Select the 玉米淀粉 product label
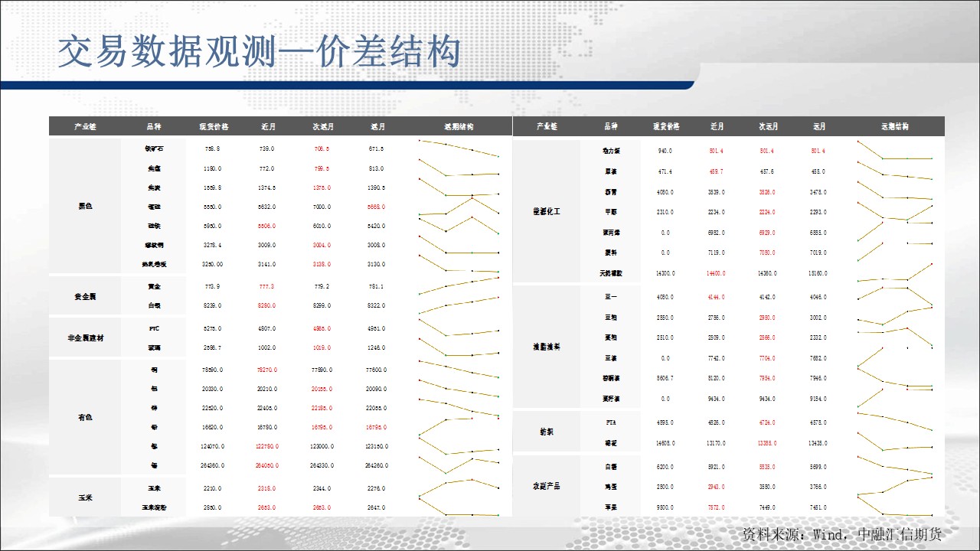 (154, 507)
